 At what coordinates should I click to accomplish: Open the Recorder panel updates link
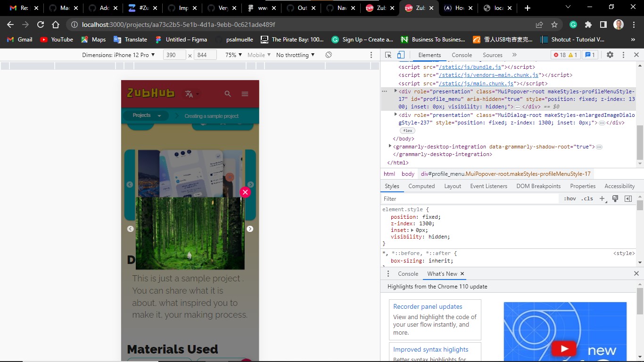click(427, 306)
